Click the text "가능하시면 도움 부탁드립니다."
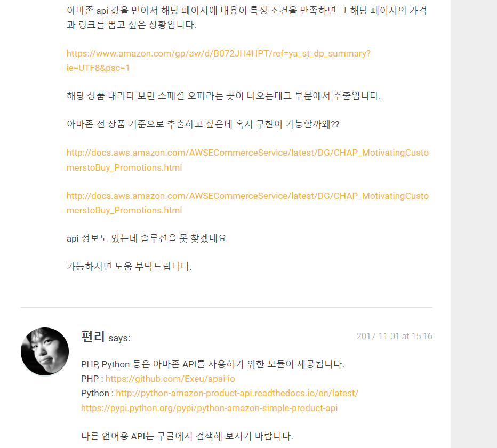The width and height of the screenshot is (497, 448). click(129, 266)
